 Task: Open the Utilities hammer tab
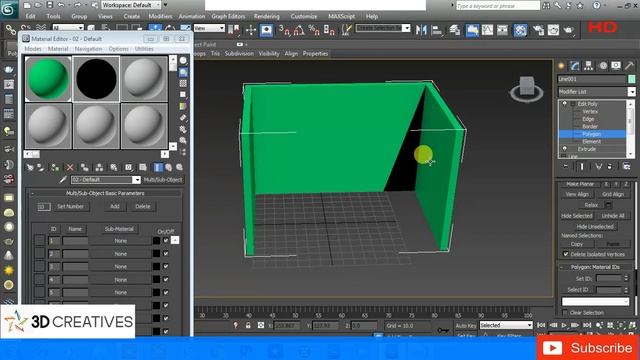629,66
